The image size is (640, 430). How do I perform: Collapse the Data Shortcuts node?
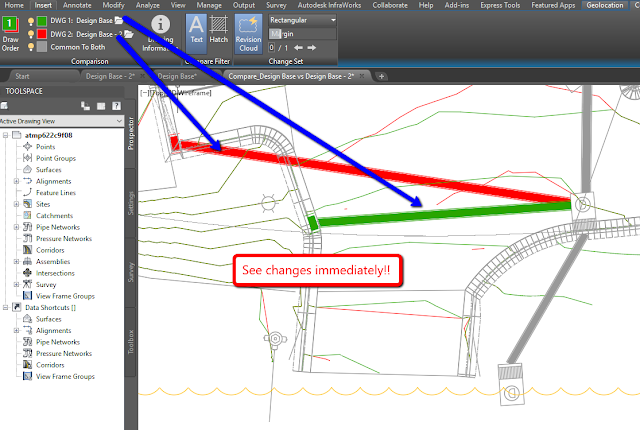[6, 307]
